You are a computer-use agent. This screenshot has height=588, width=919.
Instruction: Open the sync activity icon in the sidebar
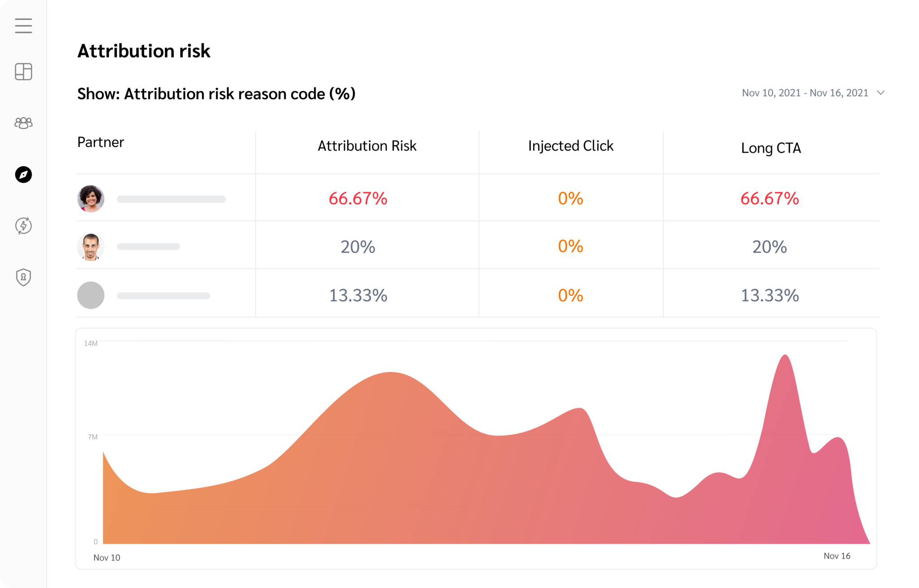(23, 226)
